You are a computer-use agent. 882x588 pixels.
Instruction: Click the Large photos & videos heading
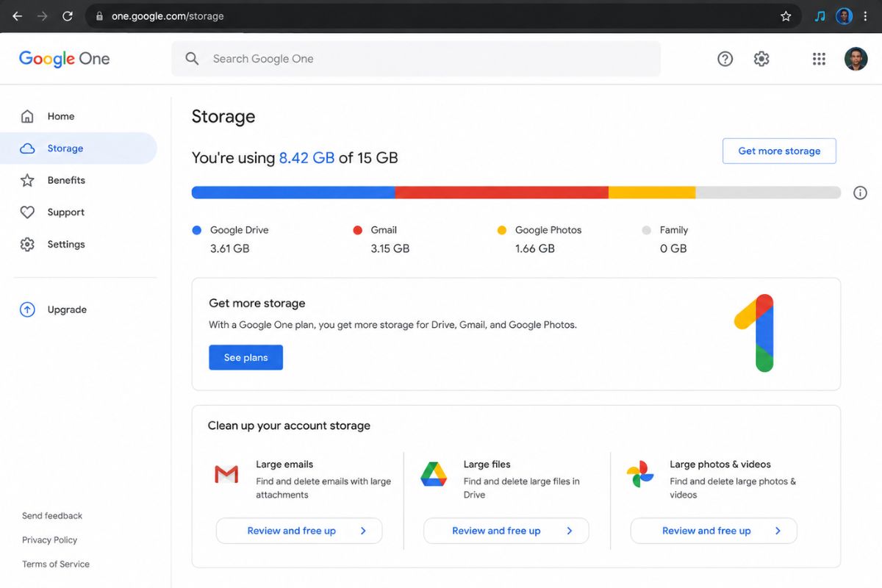point(720,465)
